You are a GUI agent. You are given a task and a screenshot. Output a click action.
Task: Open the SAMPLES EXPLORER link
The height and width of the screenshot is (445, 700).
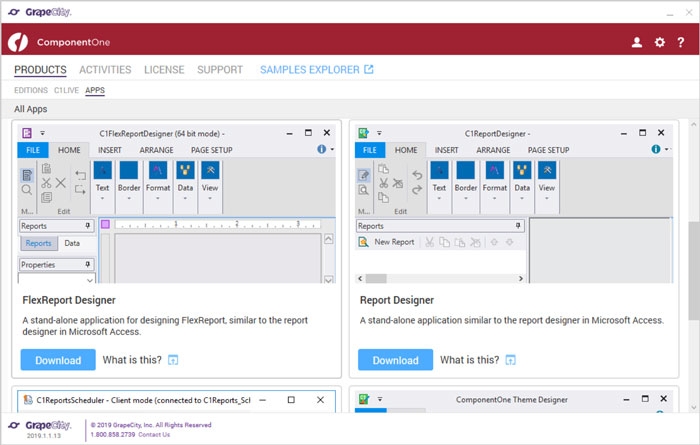pyautogui.click(x=317, y=70)
